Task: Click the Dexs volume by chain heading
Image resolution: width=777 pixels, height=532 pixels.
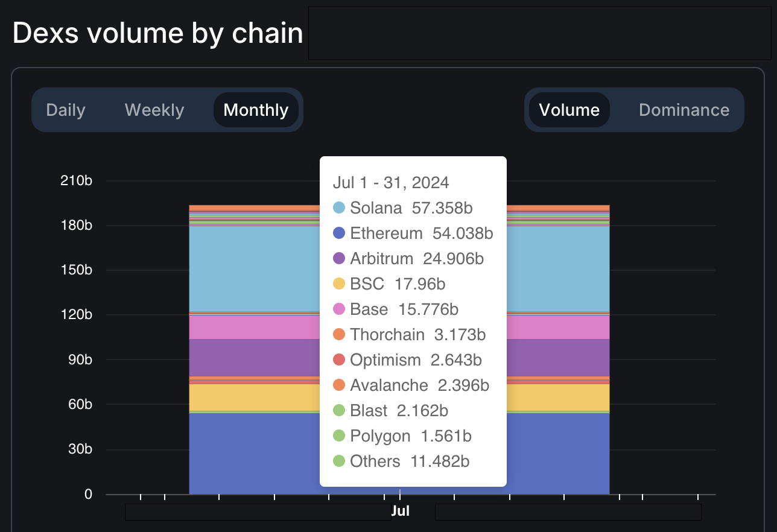Action: pyautogui.click(x=157, y=33)
